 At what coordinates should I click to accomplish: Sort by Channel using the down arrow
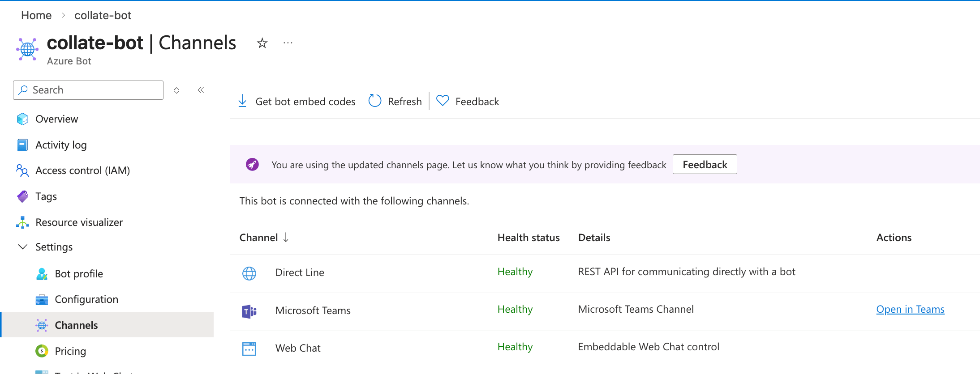tap(286, 237)
